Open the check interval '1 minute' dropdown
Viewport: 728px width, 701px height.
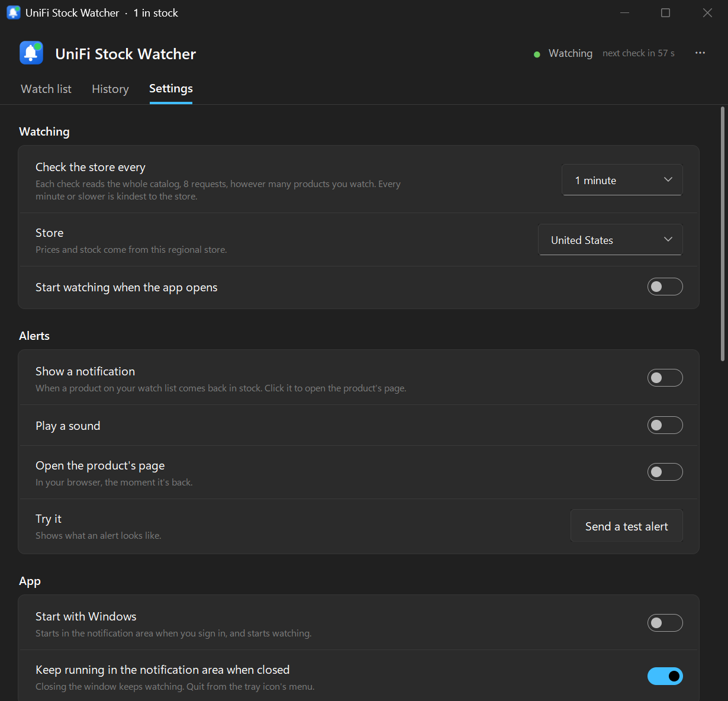click(622, 180)
